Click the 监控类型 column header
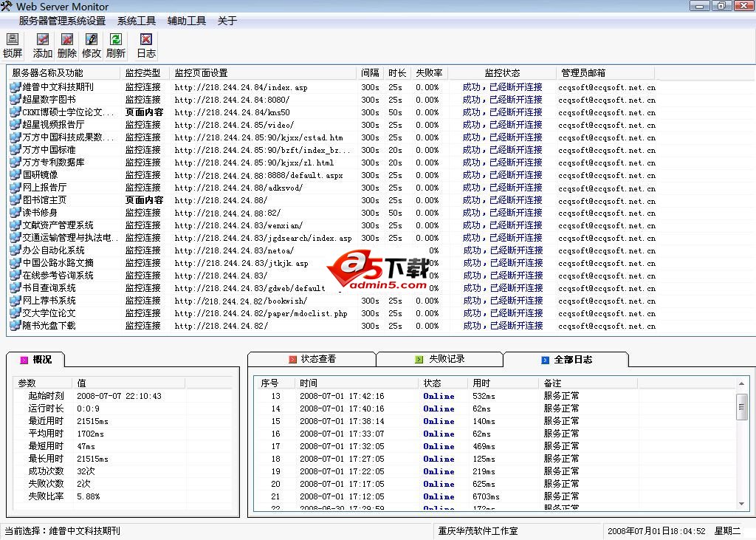756x540 pixels. coord(143,73)
